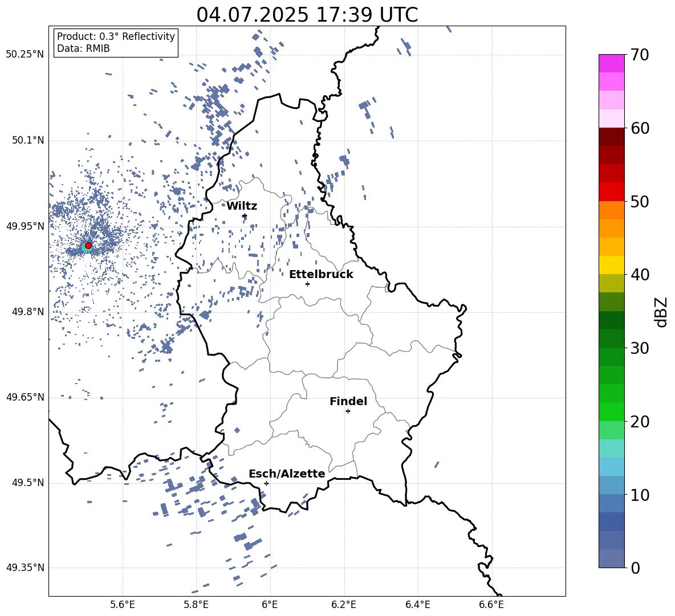Click the Product: 0.3° Reflectivity text
The image size is (675, 616).
[x=116, y=36]
